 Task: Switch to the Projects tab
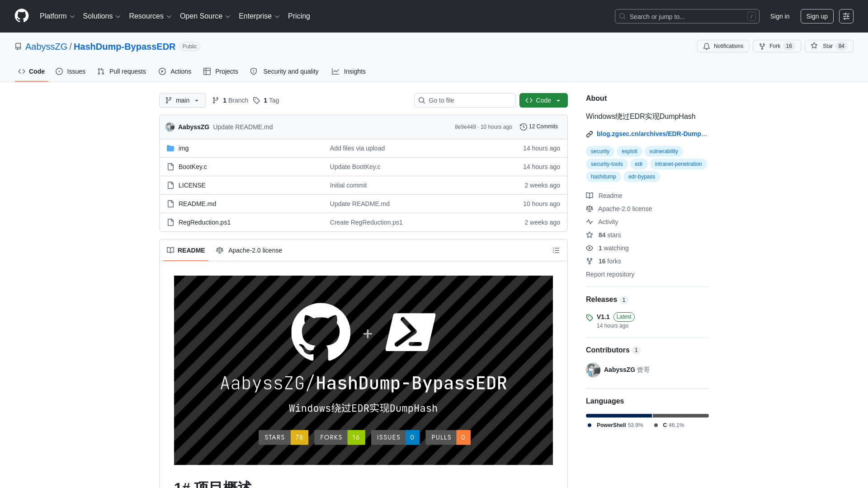(x=221, y=71)
